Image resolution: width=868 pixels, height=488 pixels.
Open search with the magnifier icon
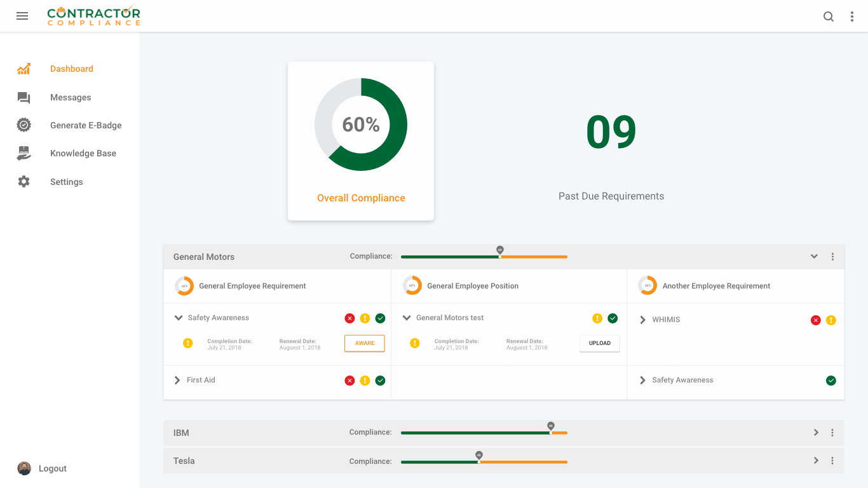(829, 17)
